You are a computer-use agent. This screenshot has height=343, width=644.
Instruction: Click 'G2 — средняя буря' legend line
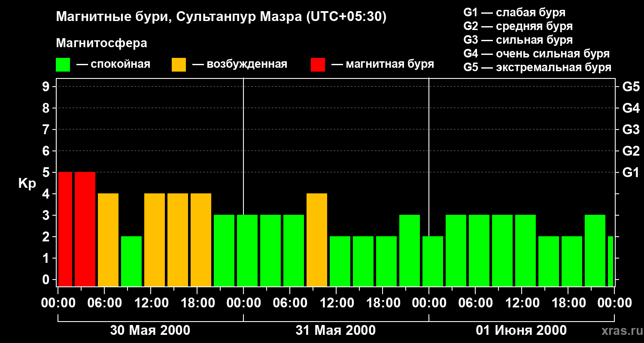[518, 26]
